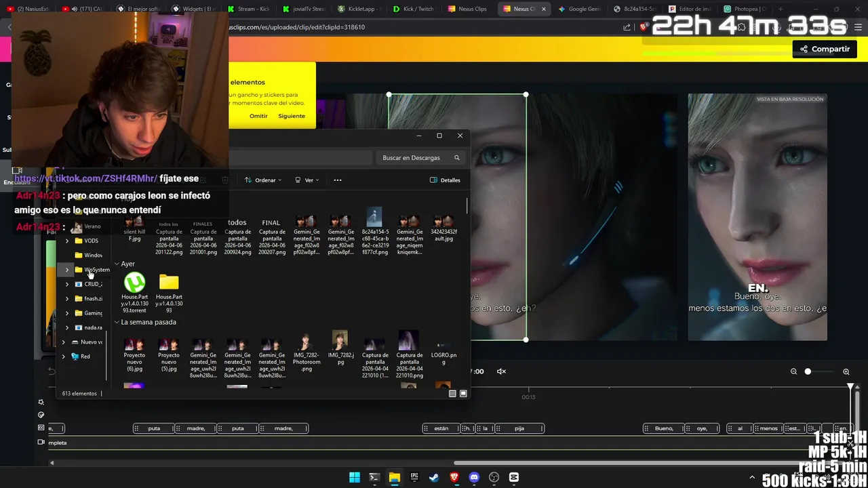Viewport: 868px width, 488px height.
Task: Switch Explorer to large thumbnails view icon
Action: tap(464, 394)
